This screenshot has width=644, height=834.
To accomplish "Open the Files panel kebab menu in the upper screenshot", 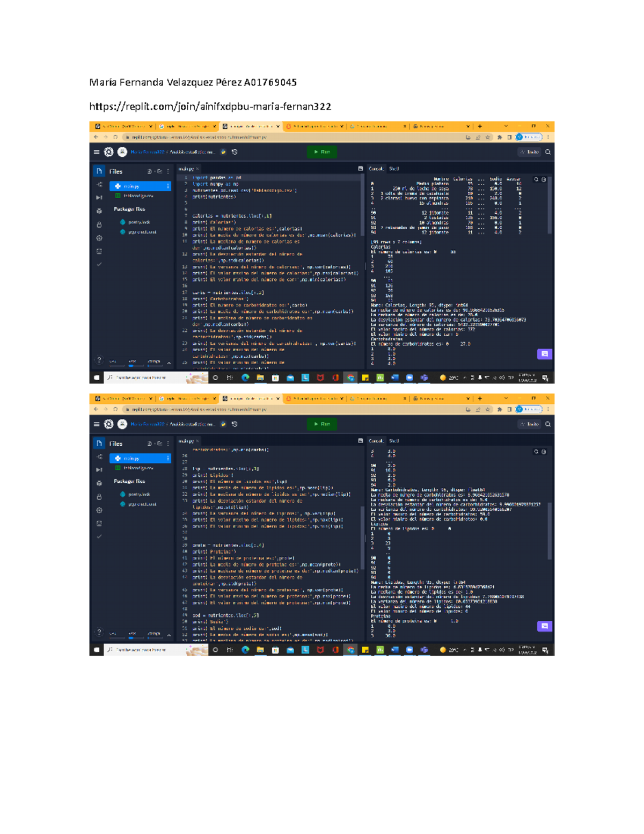I will (168, 171).
